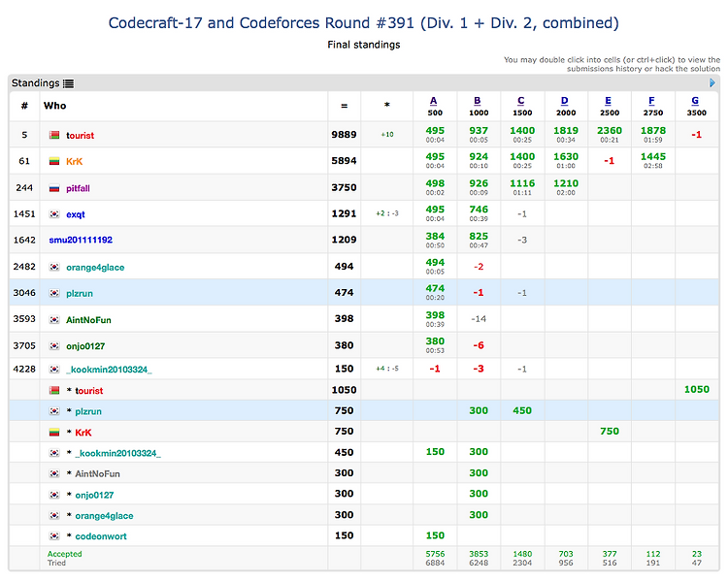Click KrK's problem F score 1445

(x=653, y=156)
